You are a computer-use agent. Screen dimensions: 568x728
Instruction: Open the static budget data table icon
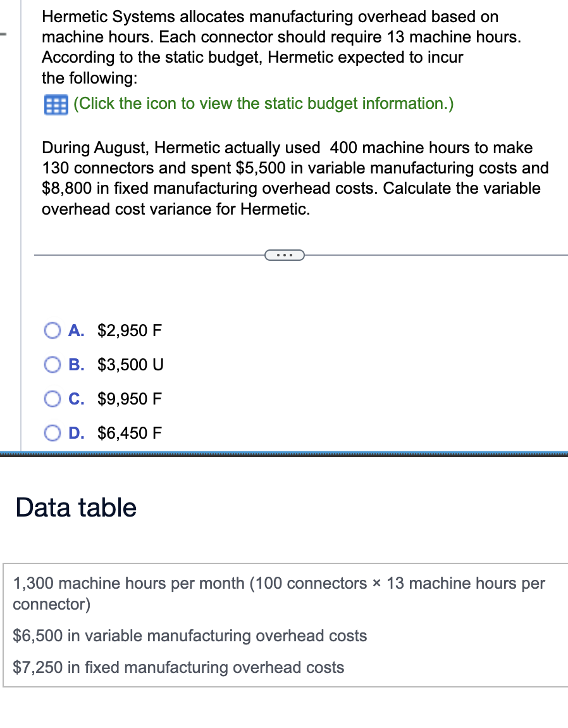[x=55, y=104]
